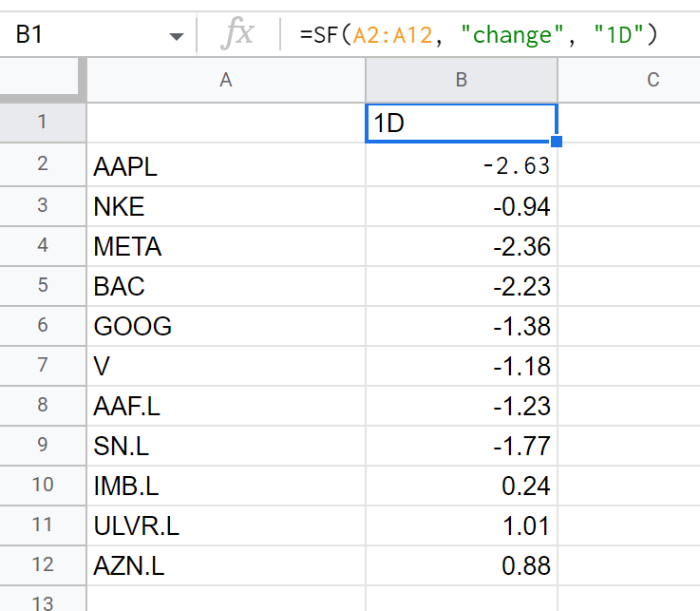700x611 pixels.
Task: Click empty cell A1
Action: 226,123
